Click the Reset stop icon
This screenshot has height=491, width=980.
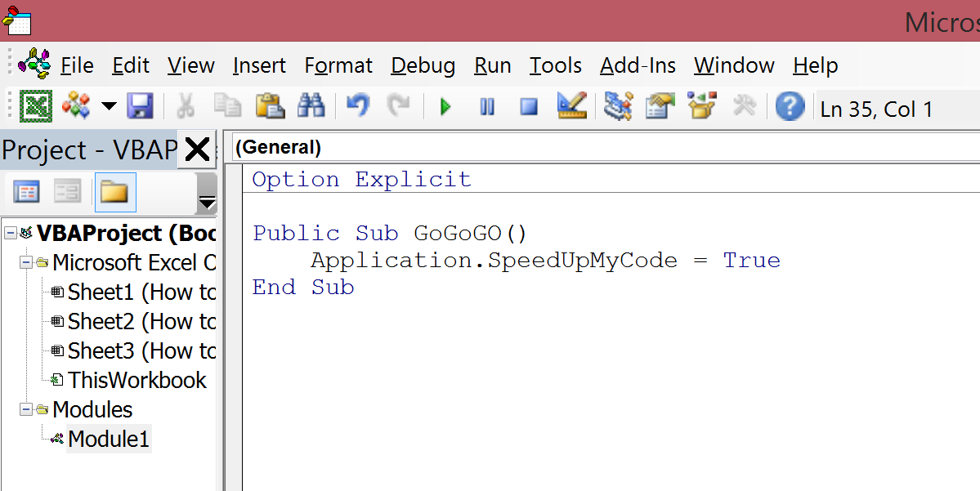coord(529,107)
